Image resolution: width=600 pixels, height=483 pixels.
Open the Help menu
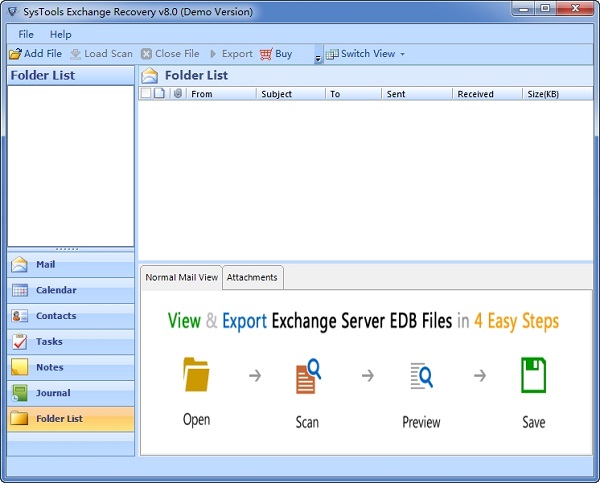pos(60,34)
